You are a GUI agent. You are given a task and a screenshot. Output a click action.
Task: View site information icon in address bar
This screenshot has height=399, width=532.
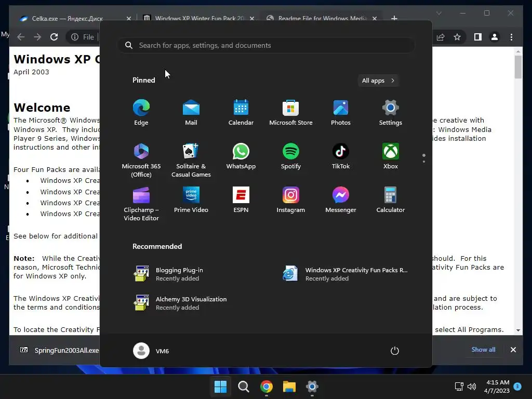click(x=75, y=37)
